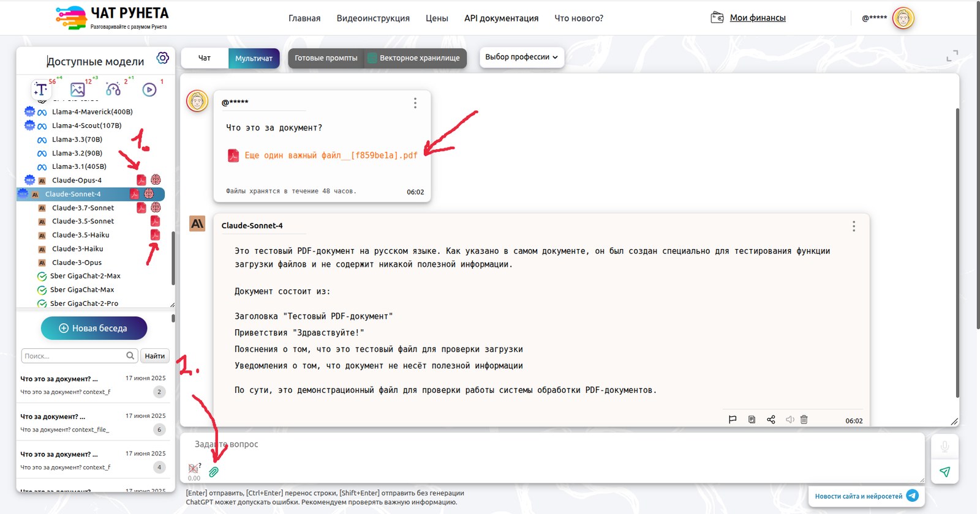The height and width of the screenshot is (514, 980).
Task: Click the fullscreen expand chat icon
Action: point(952,56)
